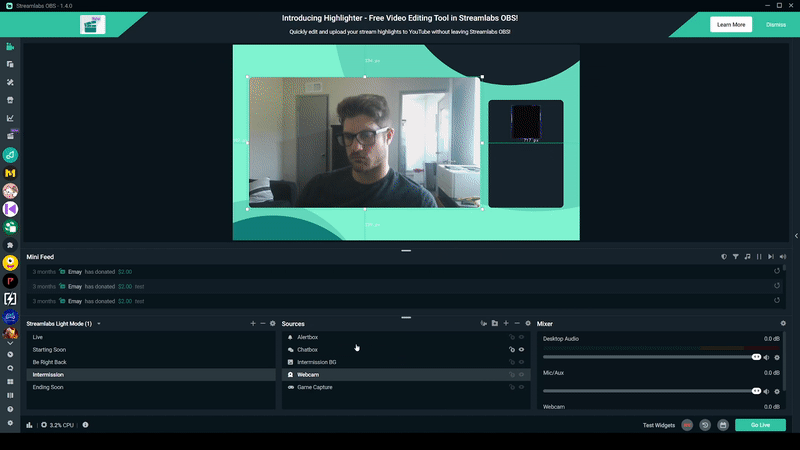This screenshot has width=800, height=450.
Task: Expand more apps chevron in sidebar
Action: coord(10,343)
